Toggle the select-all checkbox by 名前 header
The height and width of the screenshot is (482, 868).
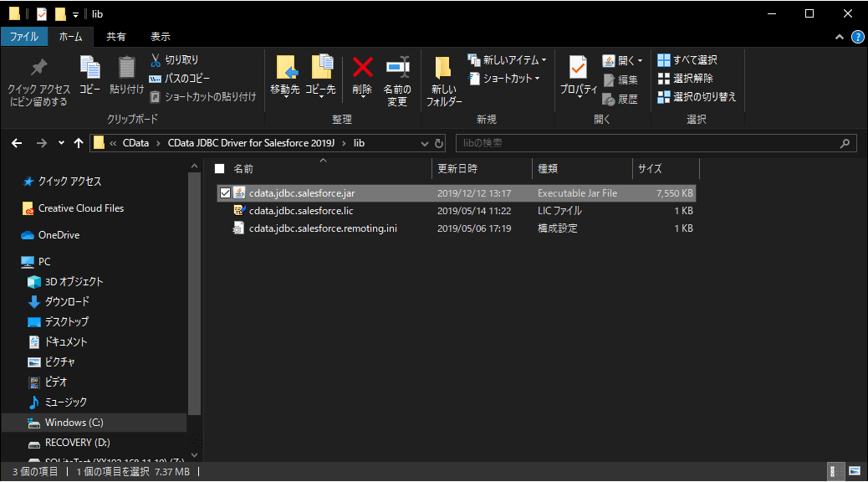[220, 168]
